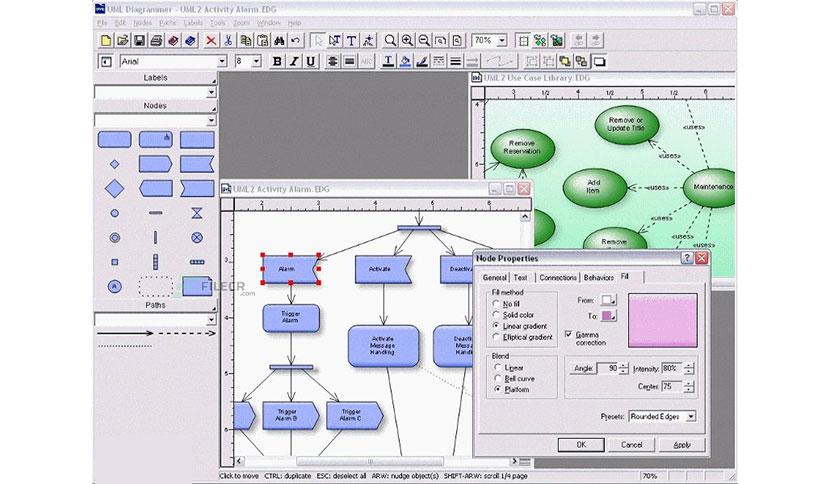Open the fill color paint bucket tool
Viewport: 836px width, 484px height.
[x=405, y=61]
